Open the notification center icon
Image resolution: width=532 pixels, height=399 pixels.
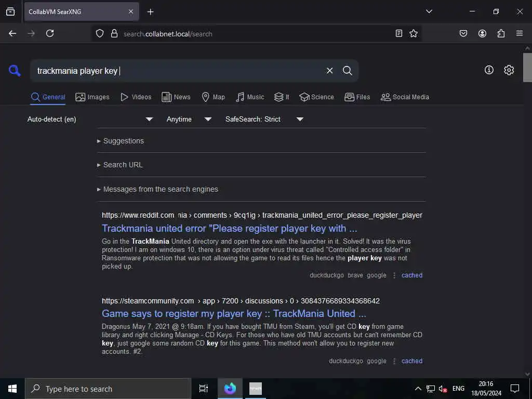point(515,389)
